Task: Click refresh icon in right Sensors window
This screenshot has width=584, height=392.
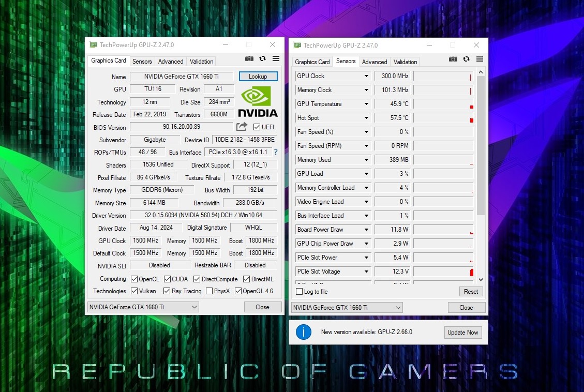Action: pos(466,59)
